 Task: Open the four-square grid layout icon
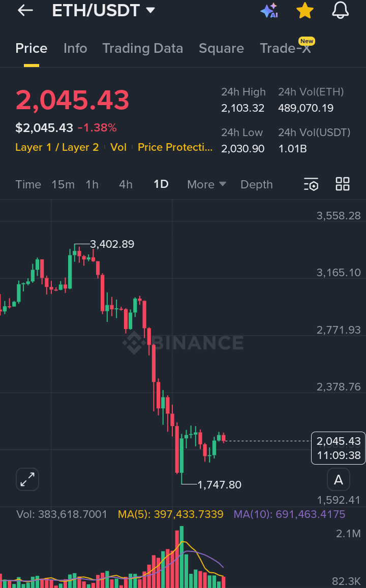click(343, 184)
